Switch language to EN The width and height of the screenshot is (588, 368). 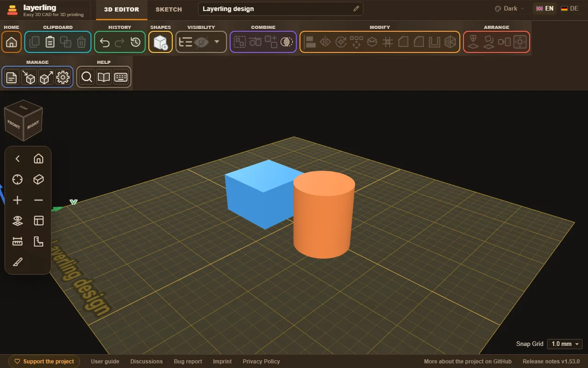[x=545, y=8]
